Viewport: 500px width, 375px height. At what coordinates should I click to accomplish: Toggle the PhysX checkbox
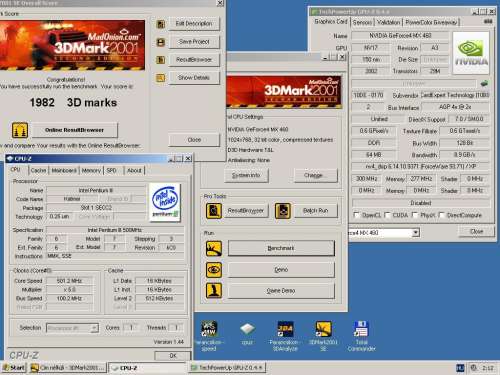click(415, 215)
